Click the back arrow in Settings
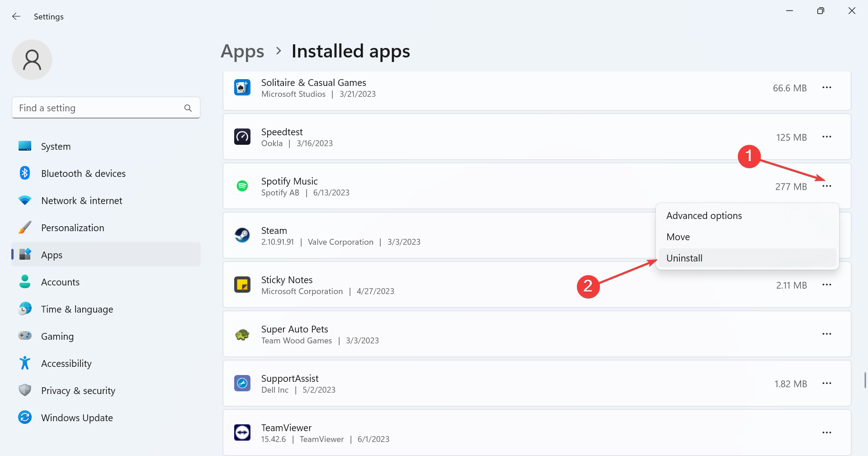 click(x=16, y=17)
